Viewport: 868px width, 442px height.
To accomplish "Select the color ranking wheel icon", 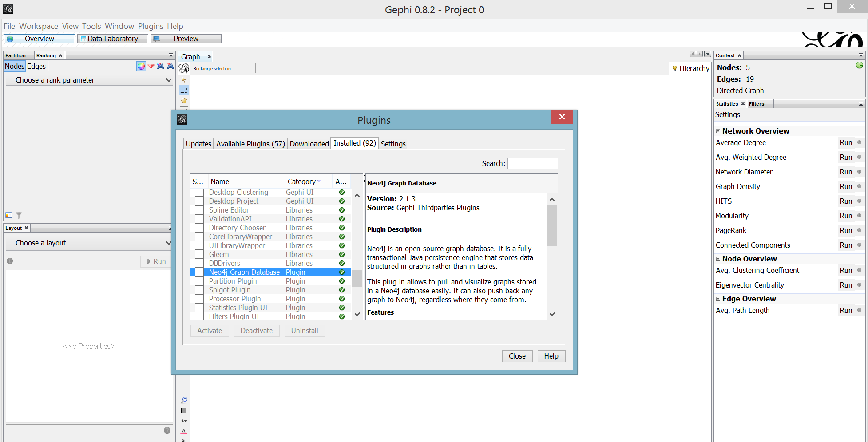I will [x=141, y=66].
